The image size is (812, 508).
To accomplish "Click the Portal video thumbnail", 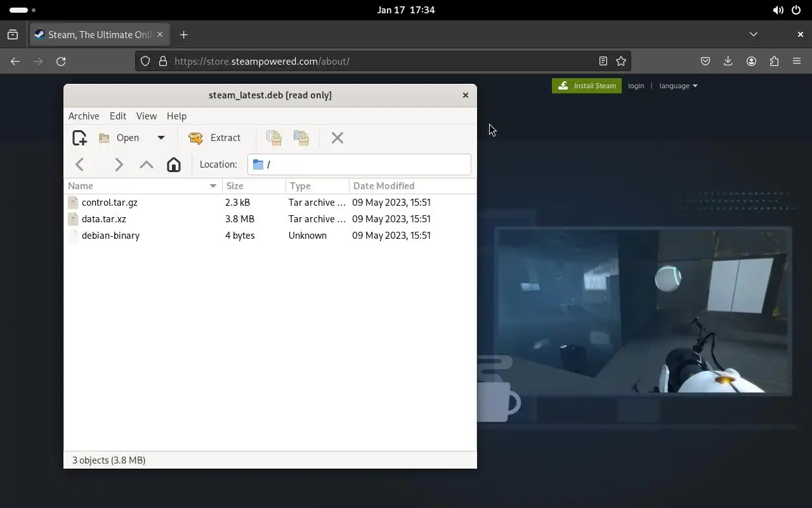I will click(x=643, y=311).
